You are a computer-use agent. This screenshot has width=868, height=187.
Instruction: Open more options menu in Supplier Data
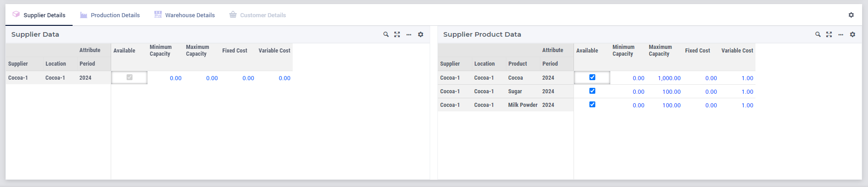[x=409, y=34]
